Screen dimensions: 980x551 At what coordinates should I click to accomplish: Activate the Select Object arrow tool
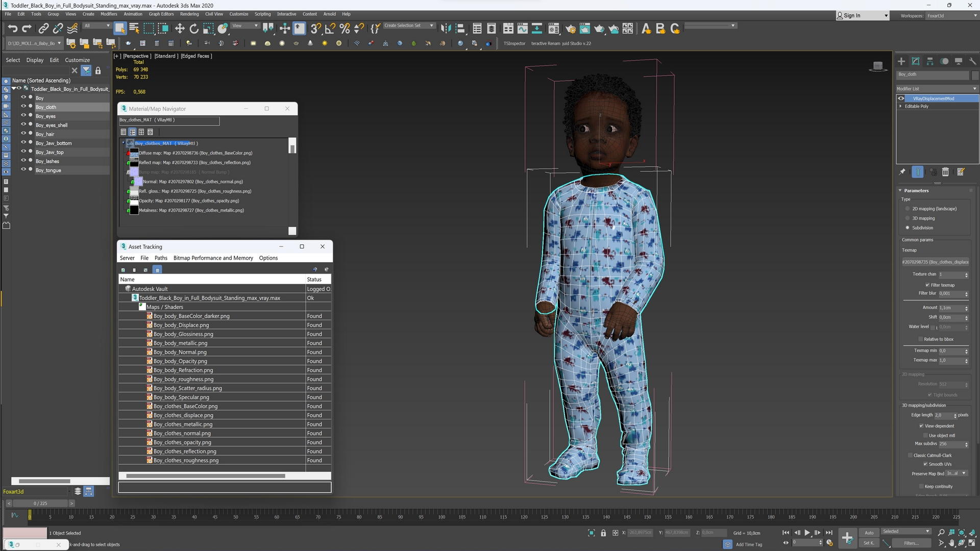click(x=120, y=29)
